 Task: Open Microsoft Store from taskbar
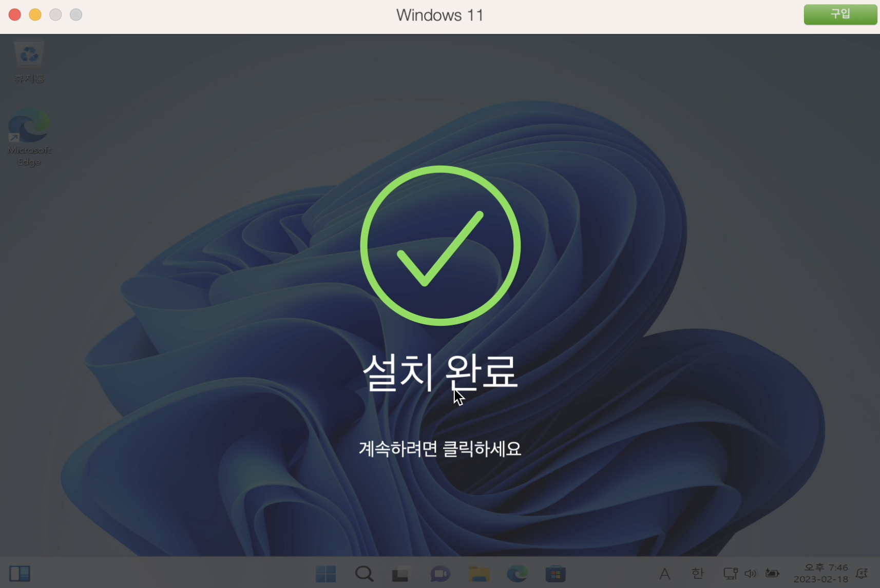556,574
